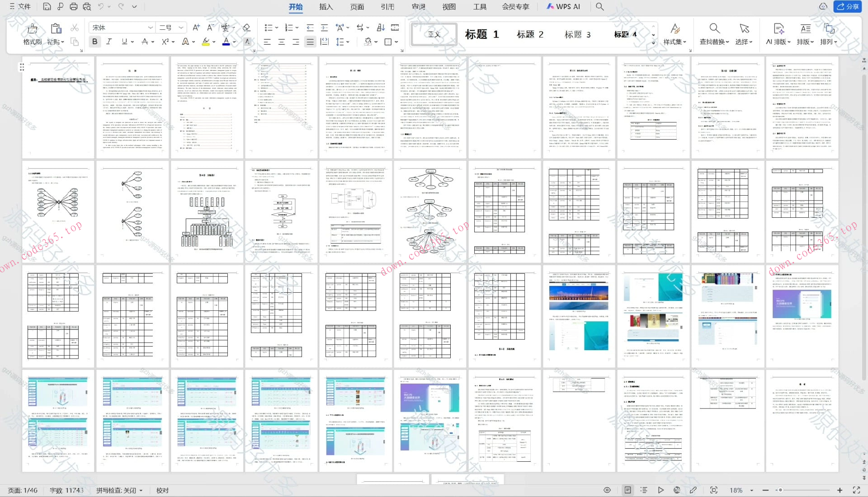Click the clear formatting eraser icon
Screen dimensions: 868x497
coord(246,28)
